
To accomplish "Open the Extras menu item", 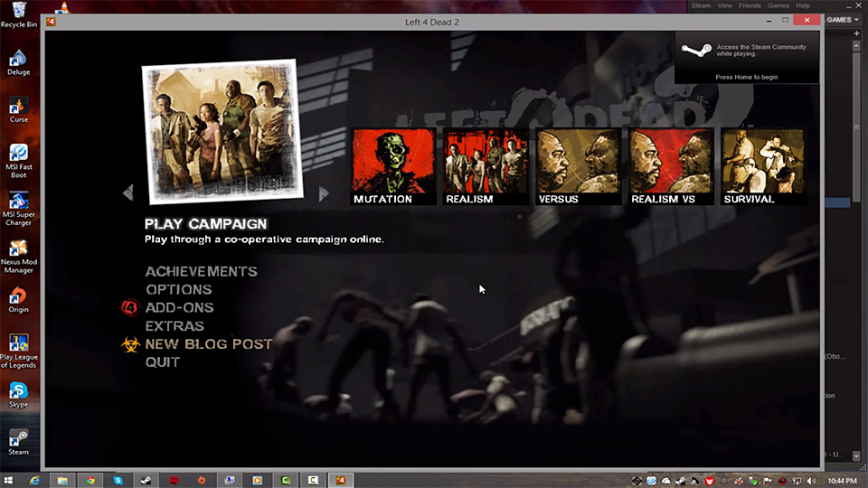I will click(175, 326).
